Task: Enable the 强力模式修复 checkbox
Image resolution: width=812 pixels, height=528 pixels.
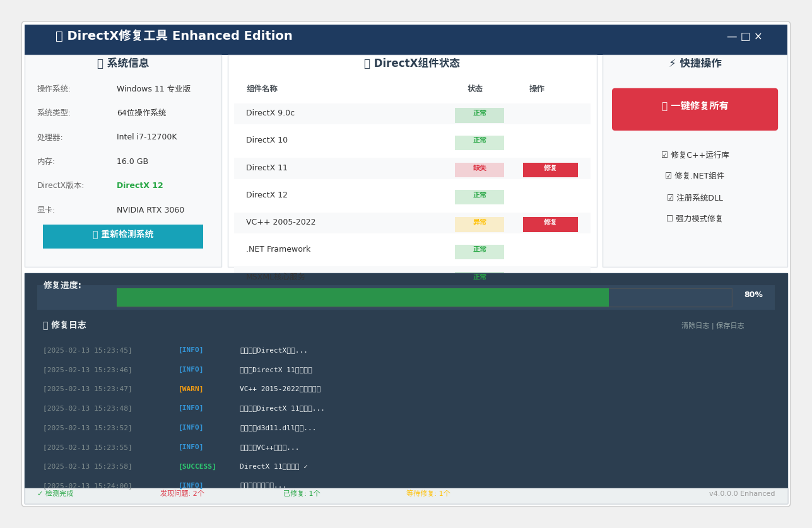Action: 670,219
